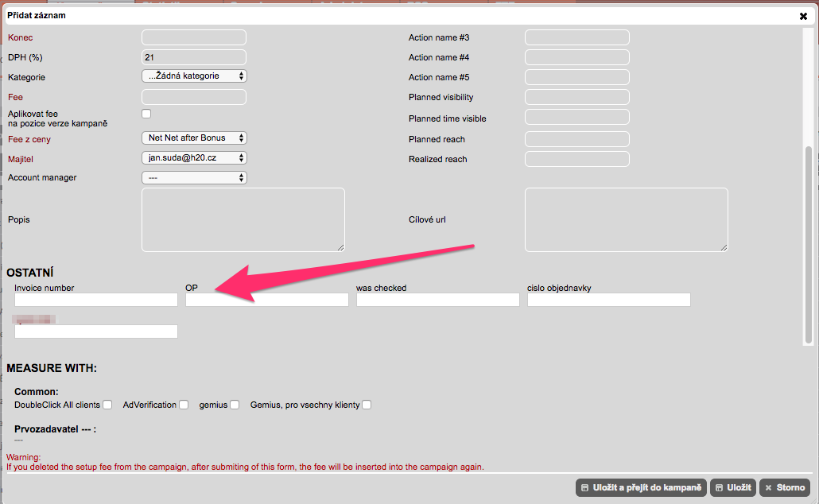This screenshot has height=504, width=819.
Task: Open the Account manager dropdown
Action: tap(194, 178)
